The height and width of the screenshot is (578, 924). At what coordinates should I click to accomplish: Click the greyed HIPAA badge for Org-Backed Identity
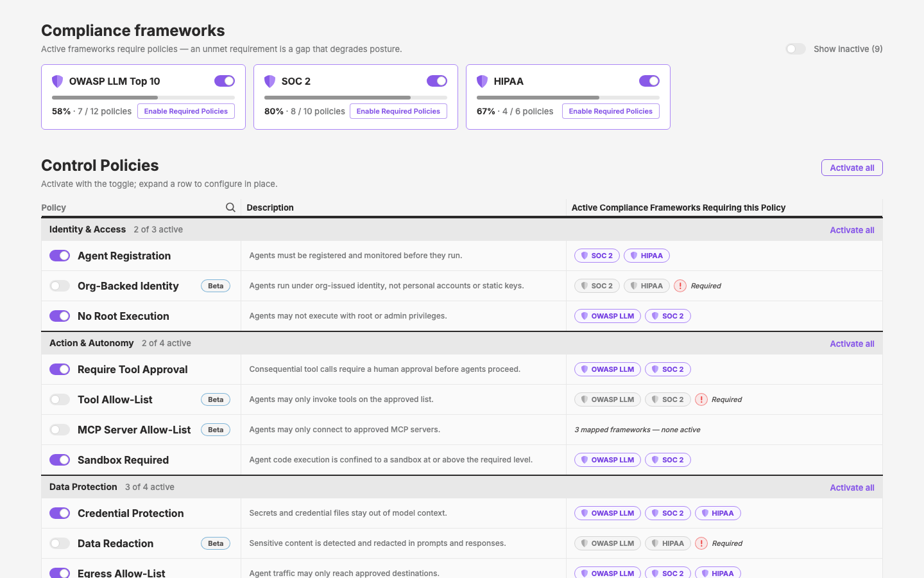647,286
